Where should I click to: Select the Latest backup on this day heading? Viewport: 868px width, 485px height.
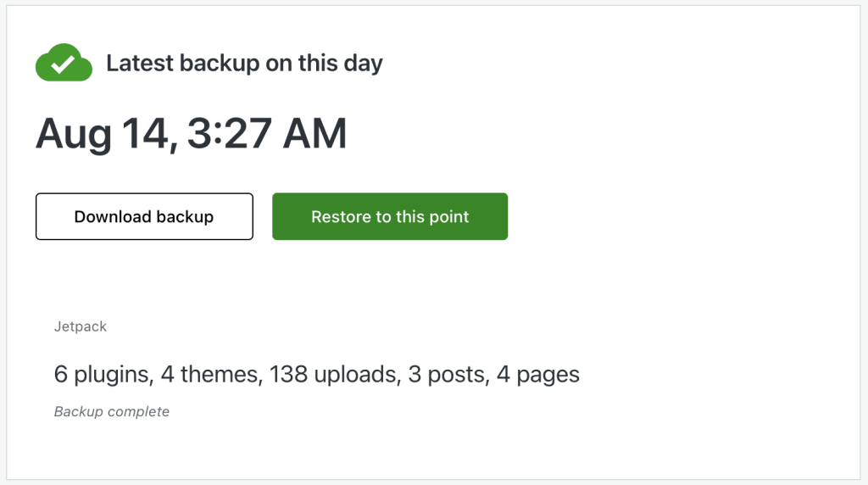pos(244,64)
